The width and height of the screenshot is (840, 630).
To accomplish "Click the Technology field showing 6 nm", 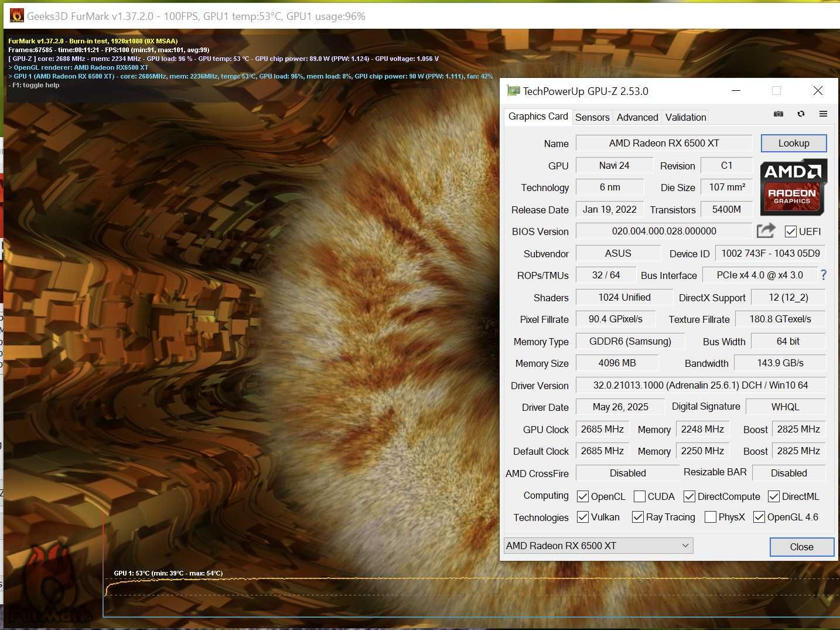I will [x=609, y=187].
